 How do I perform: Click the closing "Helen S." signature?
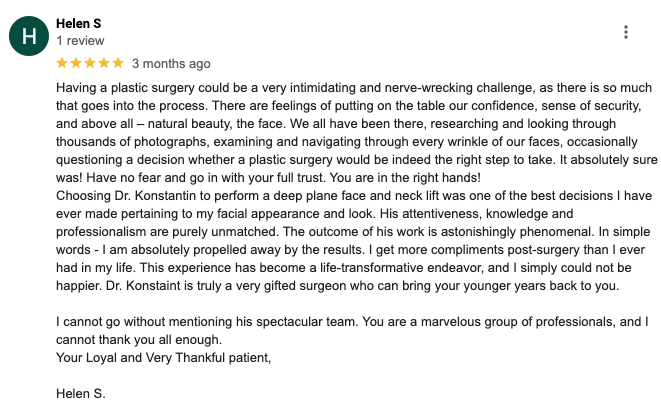pyautogui.click(x=81, y=394)
